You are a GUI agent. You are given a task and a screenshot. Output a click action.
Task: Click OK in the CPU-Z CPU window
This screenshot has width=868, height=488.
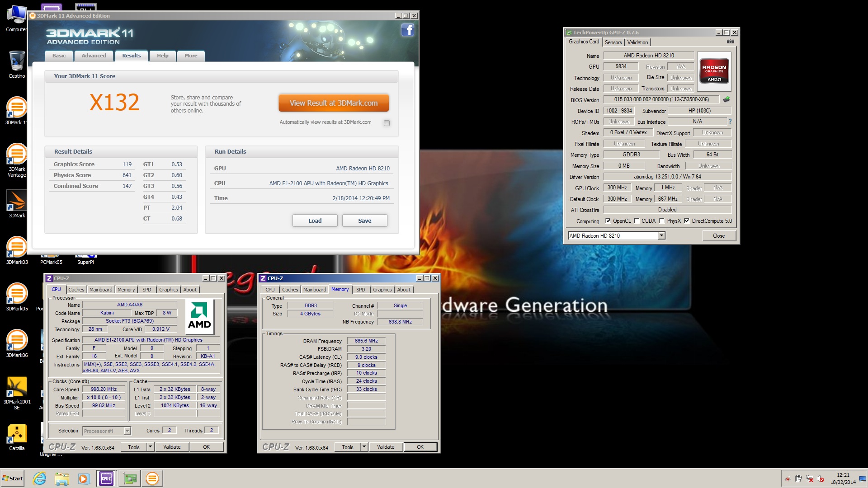click(206, 447)
